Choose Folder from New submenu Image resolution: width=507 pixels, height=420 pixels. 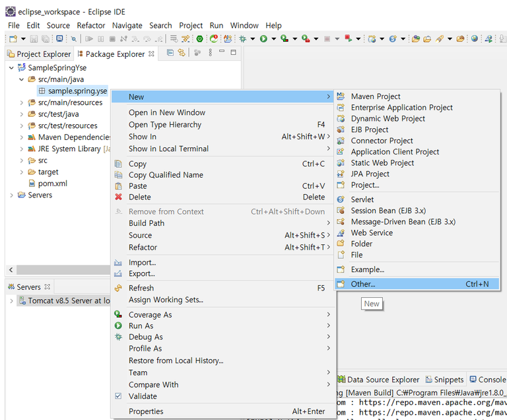417,244
